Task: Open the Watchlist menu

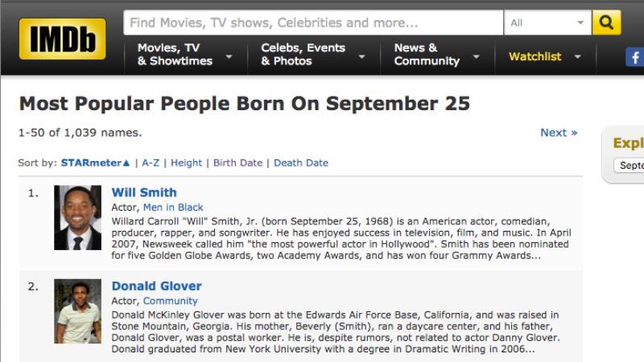Action: [x=545, y=56]
